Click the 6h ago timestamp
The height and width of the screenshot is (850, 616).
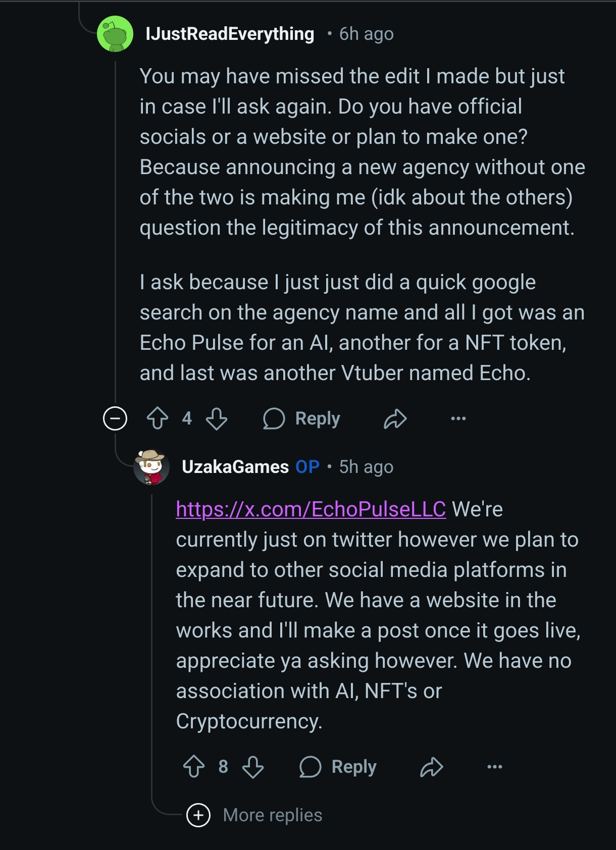[x=366, y=34]
